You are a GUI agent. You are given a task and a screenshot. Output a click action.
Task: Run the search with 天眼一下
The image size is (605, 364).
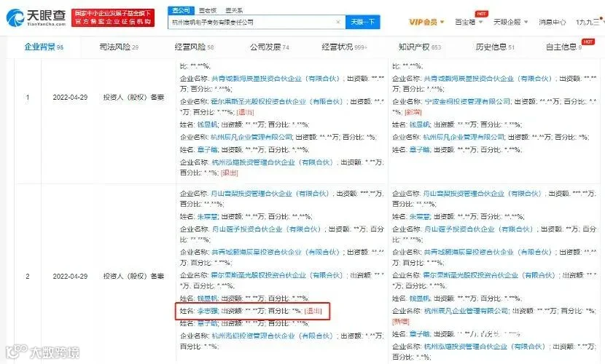pos(362,22)
